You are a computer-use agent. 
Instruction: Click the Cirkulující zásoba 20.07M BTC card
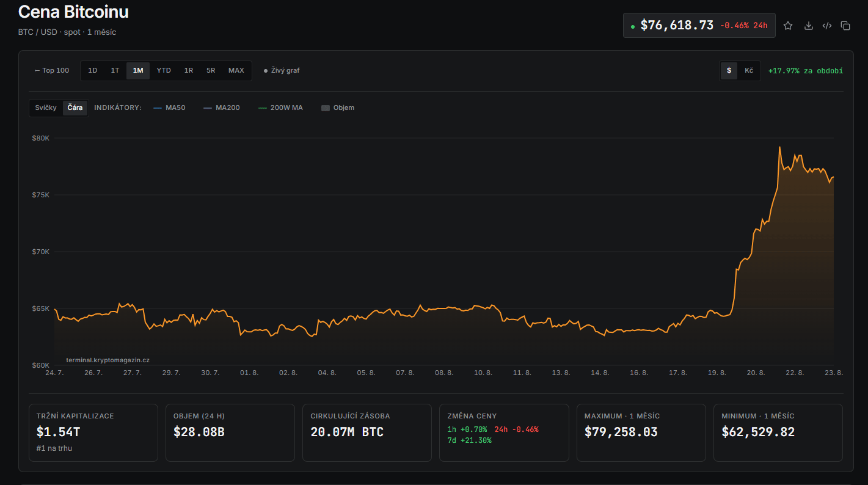(367, 432)
